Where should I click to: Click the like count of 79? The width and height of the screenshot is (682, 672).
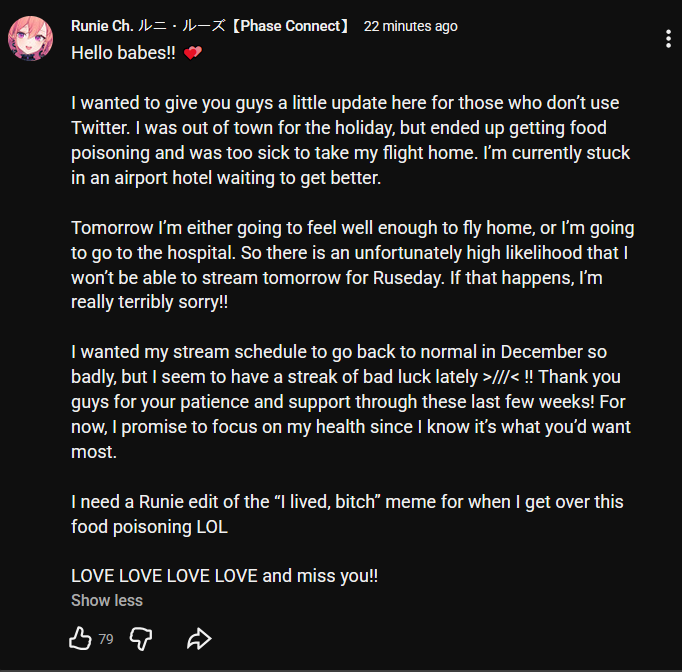[x=106, y=639]
